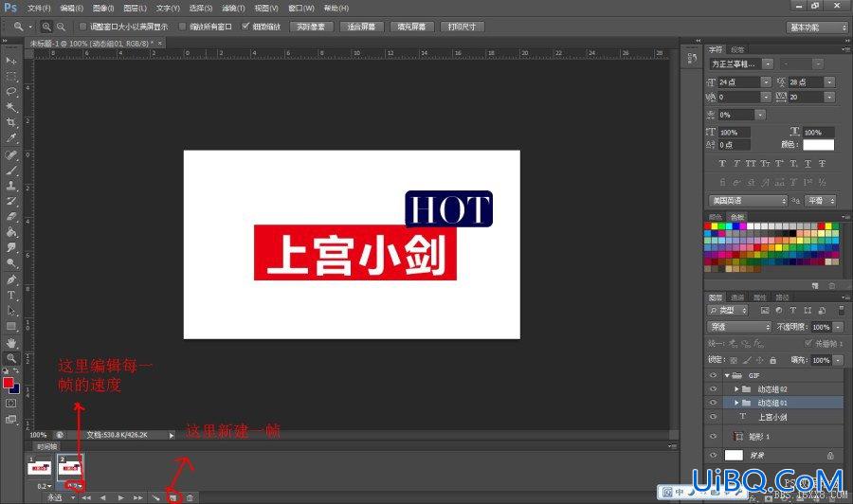Select the Move tool
Image resolution: width=853 pixels, height=504 pixels.
pyautogui.click(x=10, y=60)
